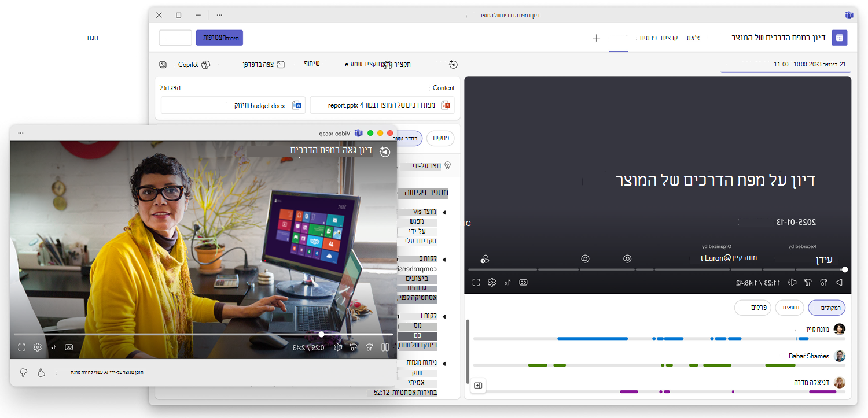Select the רמקולים pill tab

pos(827,308)
